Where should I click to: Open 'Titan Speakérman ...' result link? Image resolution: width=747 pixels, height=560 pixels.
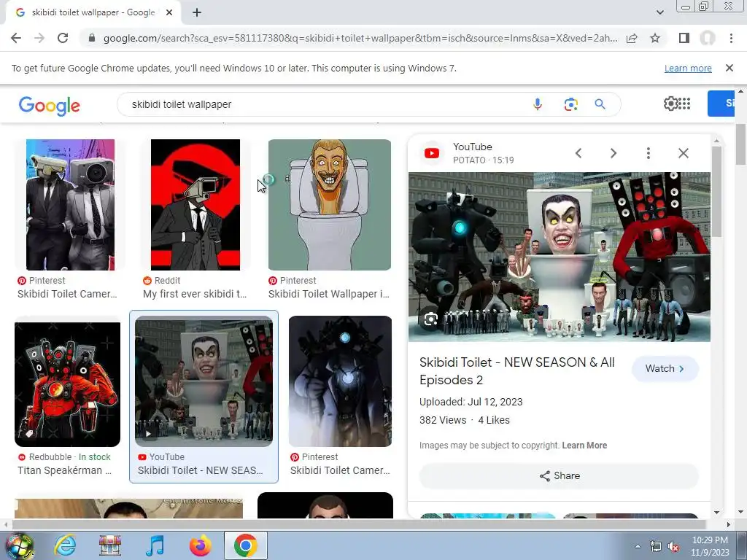tap(64, 470)
